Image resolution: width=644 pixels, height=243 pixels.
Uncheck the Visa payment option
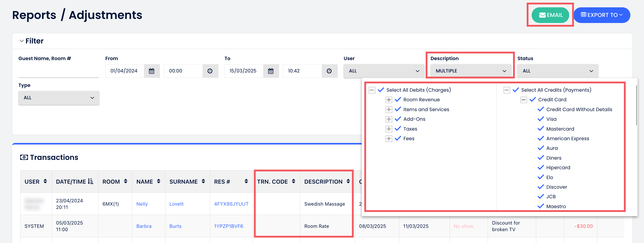click(x=541, y=119)
